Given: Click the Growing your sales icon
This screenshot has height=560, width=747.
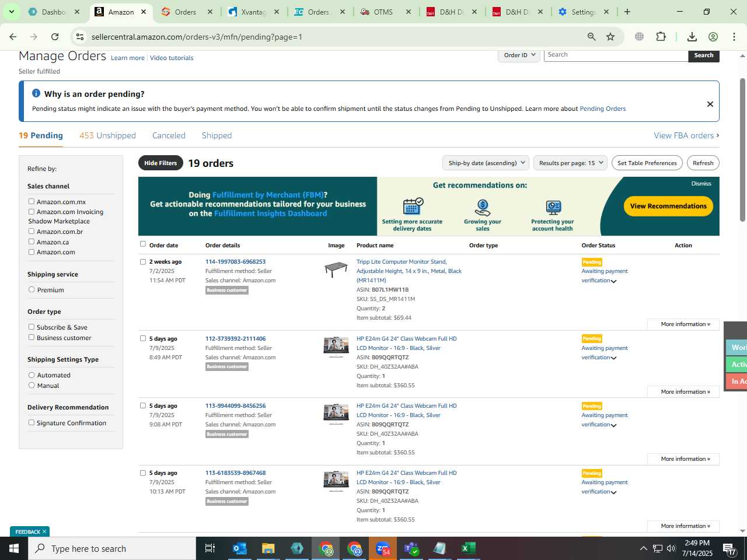Looking at the screenshot, I should point(483,207).
